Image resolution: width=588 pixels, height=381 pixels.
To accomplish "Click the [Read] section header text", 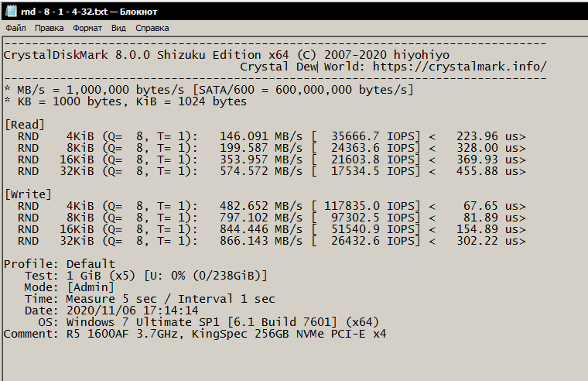I will tap(24, 125).
